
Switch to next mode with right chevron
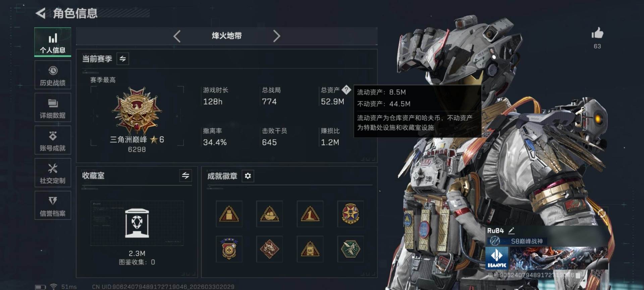click(x=276, y=36)
